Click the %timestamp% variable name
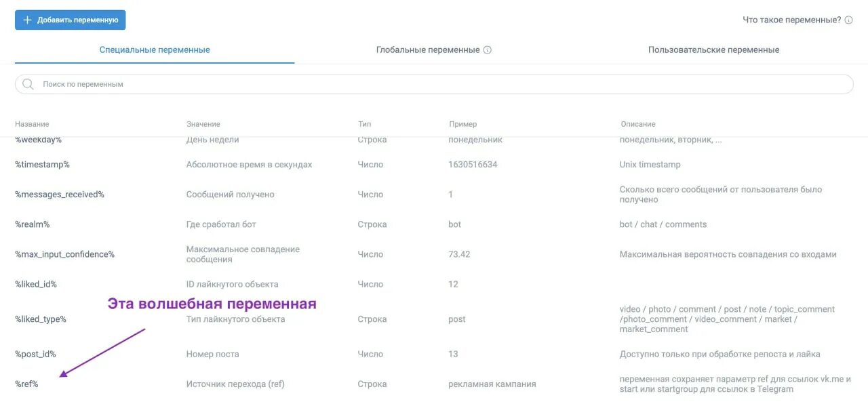The height and width of the screenshot is (406, 868). 41,164
